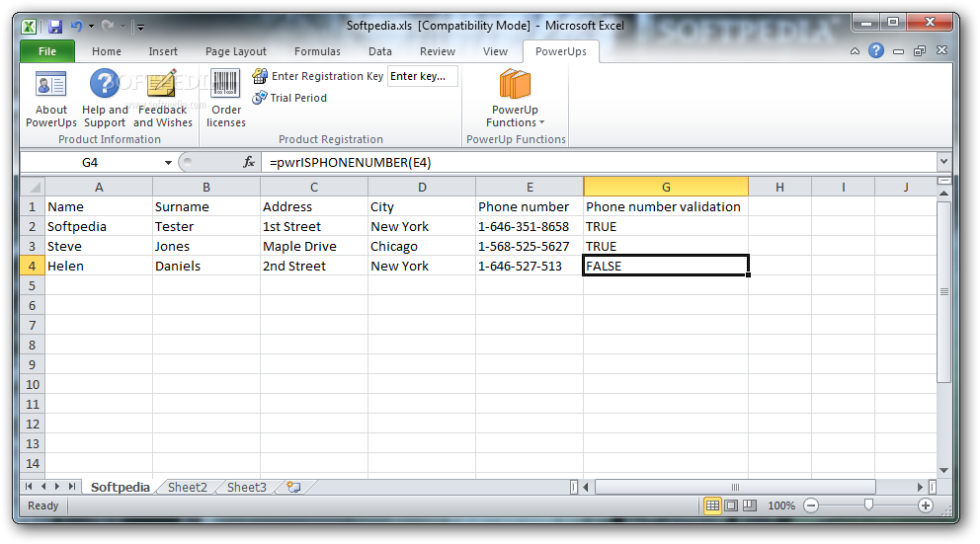Select column A header

[99, 187]
